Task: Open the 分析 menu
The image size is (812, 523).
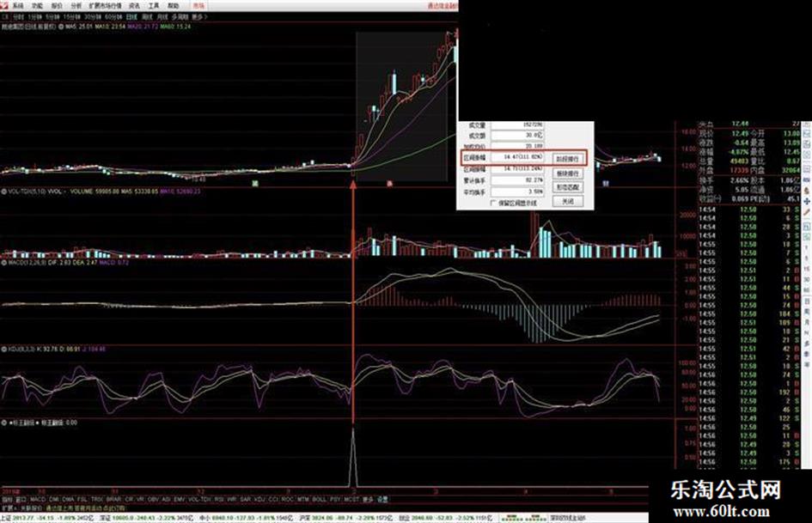Action: (x=76, y=6)
